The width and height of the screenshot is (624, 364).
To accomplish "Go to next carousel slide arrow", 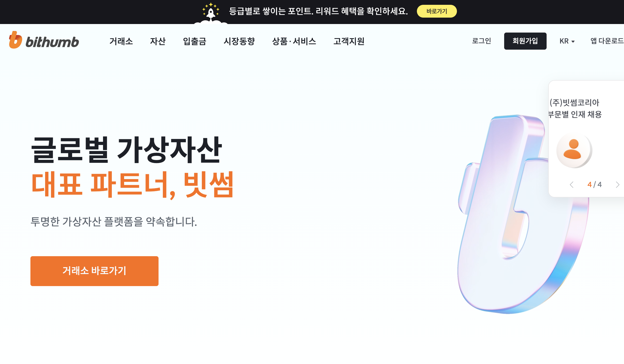I will (617, 185).
